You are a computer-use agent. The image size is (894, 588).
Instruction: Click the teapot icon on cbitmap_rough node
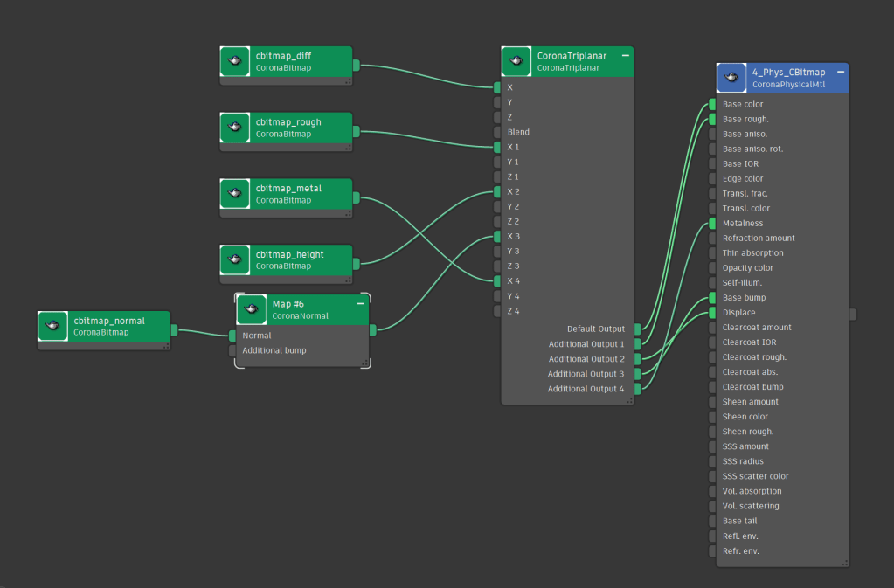235,128
